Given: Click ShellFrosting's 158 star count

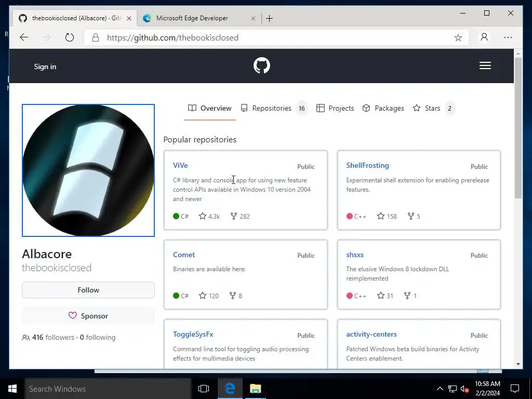Looking at the screenshot, I should click(387, 216).
